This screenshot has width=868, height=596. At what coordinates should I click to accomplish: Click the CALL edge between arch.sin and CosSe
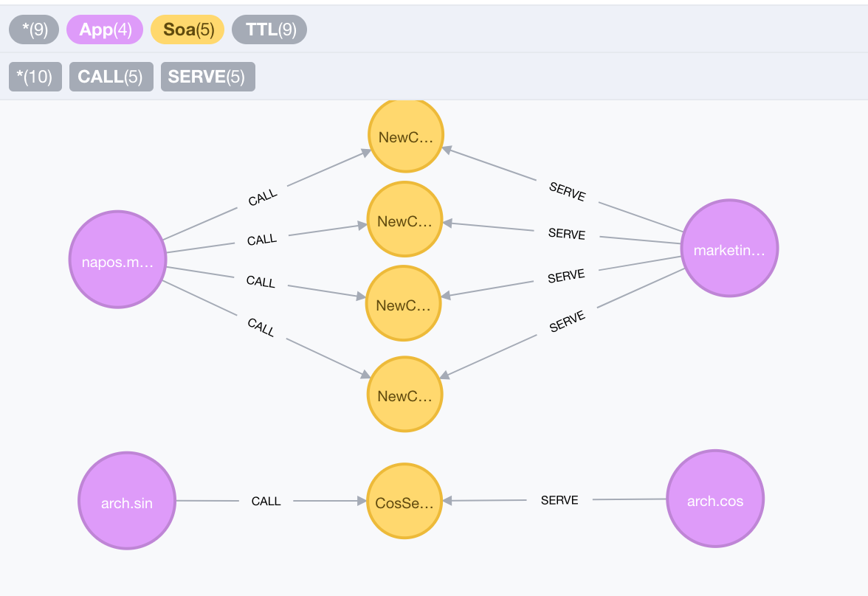pyautogui.click(x=265, y=501)
